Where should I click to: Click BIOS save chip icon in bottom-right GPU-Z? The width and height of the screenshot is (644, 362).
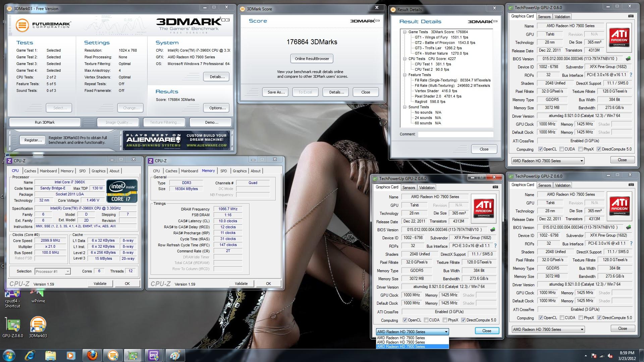click(629, 227)
